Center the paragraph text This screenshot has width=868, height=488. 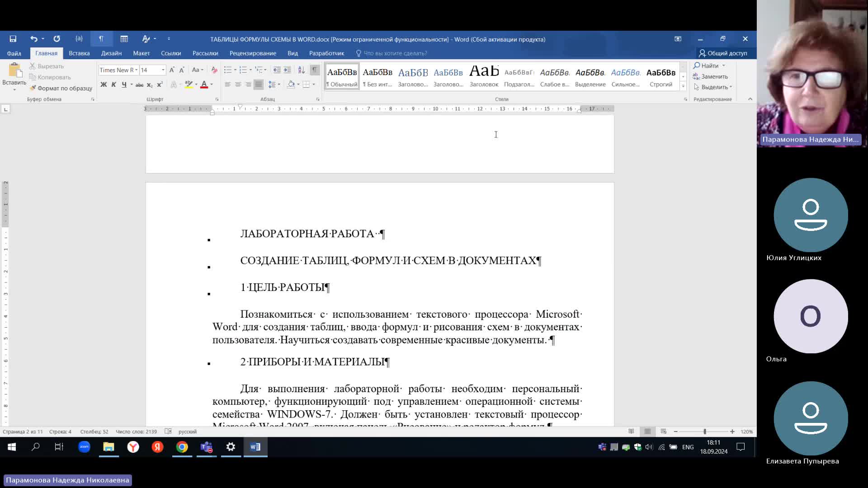tap(238, 84)
